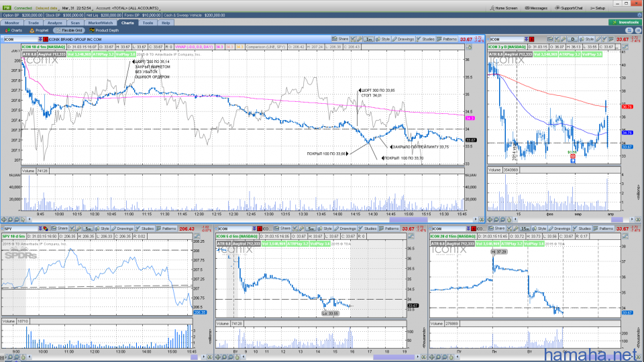Viewport: 644px width, 362px height.
Task: Select the Flexible Grid sub-tab
Action: 69,30
